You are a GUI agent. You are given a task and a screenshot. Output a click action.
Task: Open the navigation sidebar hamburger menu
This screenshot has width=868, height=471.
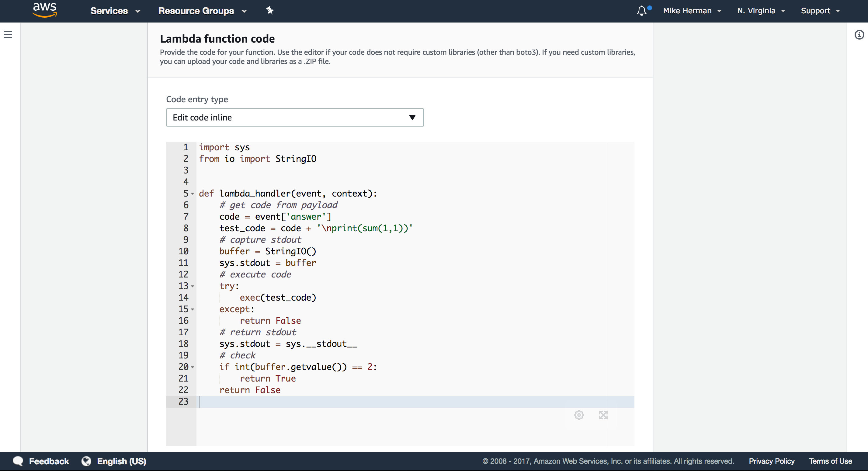8,35
